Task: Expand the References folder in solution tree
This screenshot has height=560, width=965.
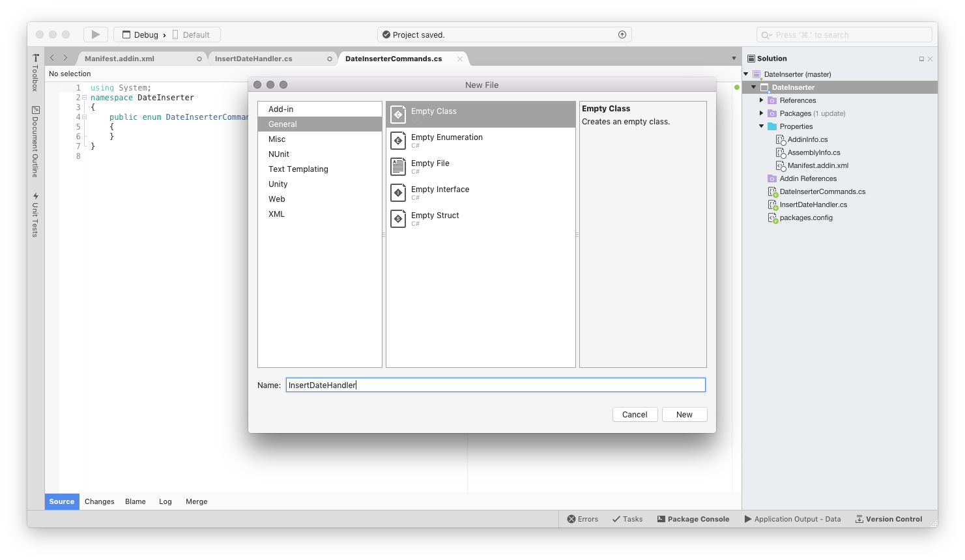Action: [x=761, y=100]
